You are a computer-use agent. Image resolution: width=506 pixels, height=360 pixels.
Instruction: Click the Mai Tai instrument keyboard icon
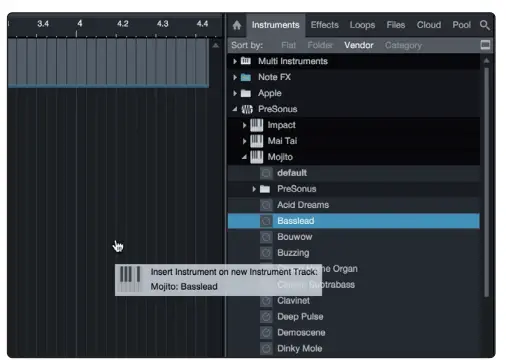tap(257, 141)
